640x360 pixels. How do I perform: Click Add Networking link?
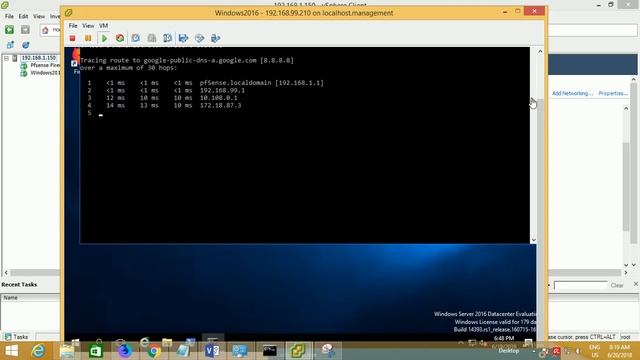tap(572, 93)
